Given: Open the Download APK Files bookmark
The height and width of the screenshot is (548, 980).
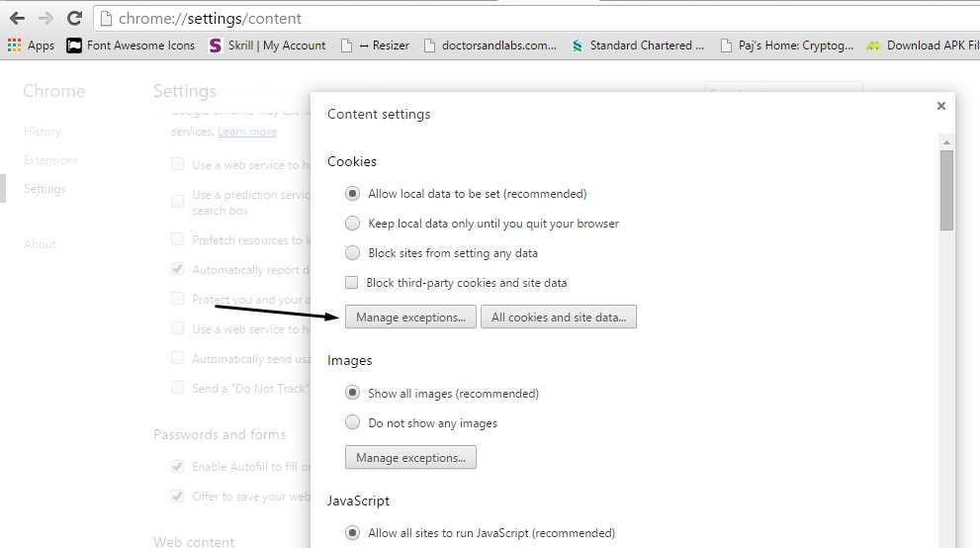Looking at the screenshot, I should (x=923, y=46).
